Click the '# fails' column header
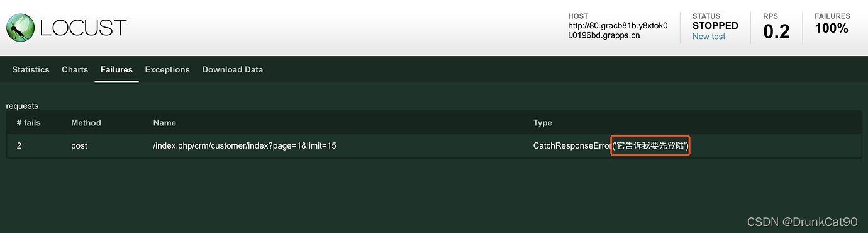Screen dimensions: 868x233 pos(28,123)
